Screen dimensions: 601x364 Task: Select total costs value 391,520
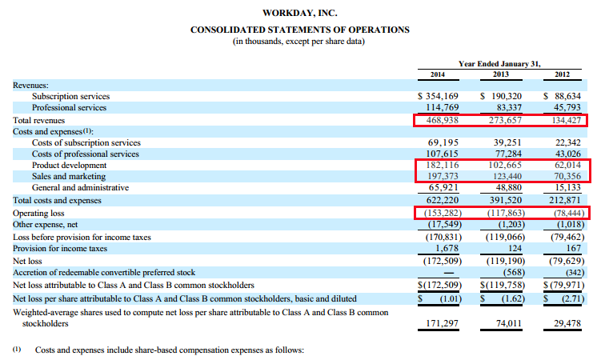pos(506,200)
